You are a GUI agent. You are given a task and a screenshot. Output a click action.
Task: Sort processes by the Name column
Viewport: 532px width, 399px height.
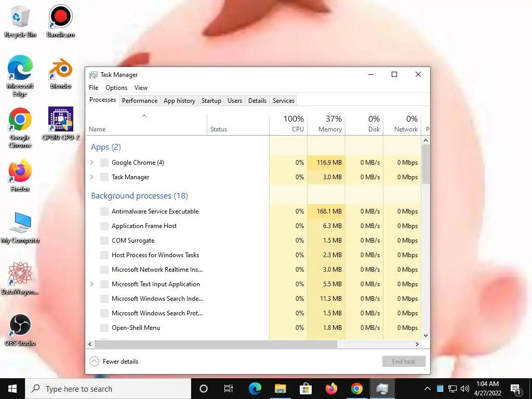tap(146, 124)
